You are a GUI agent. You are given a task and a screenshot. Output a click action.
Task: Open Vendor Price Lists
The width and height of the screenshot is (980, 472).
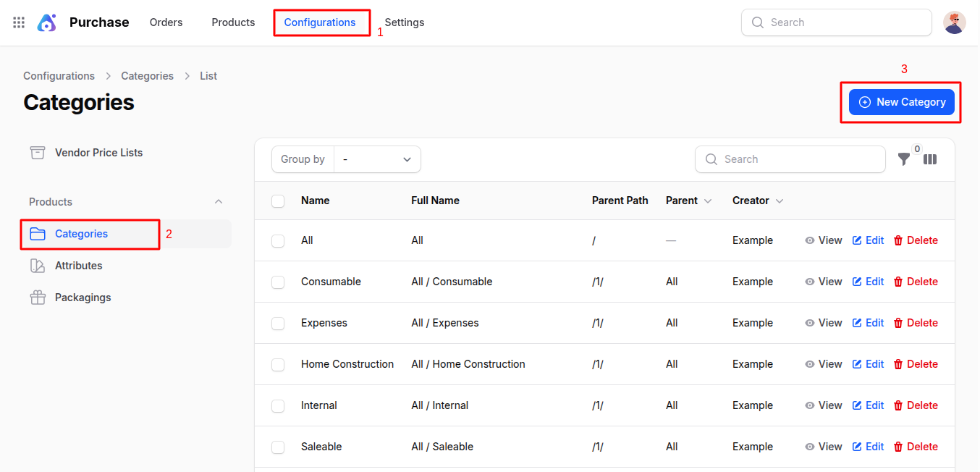click(x=98, y=152)
